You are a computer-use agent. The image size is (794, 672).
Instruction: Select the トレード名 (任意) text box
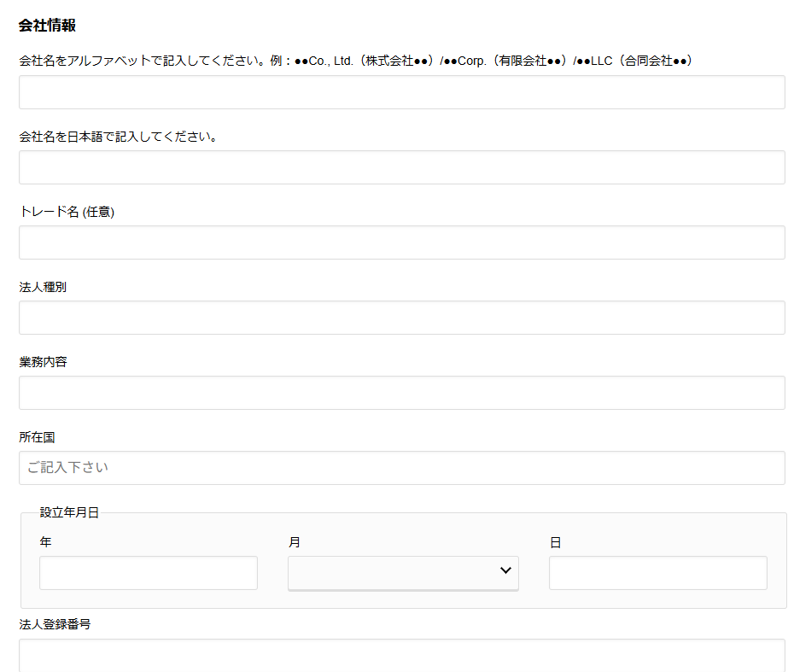pyautogui.click(x=401, y=243)
